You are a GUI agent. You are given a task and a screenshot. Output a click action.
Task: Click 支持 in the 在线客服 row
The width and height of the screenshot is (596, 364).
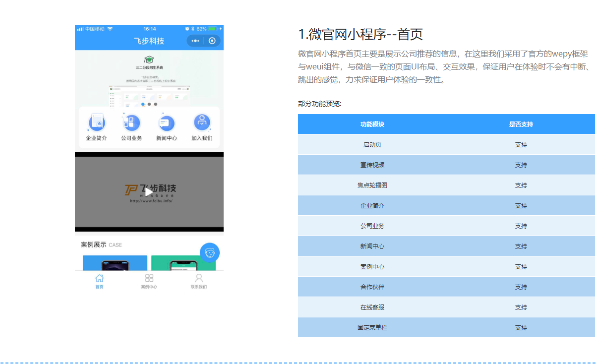pos(521,307)
